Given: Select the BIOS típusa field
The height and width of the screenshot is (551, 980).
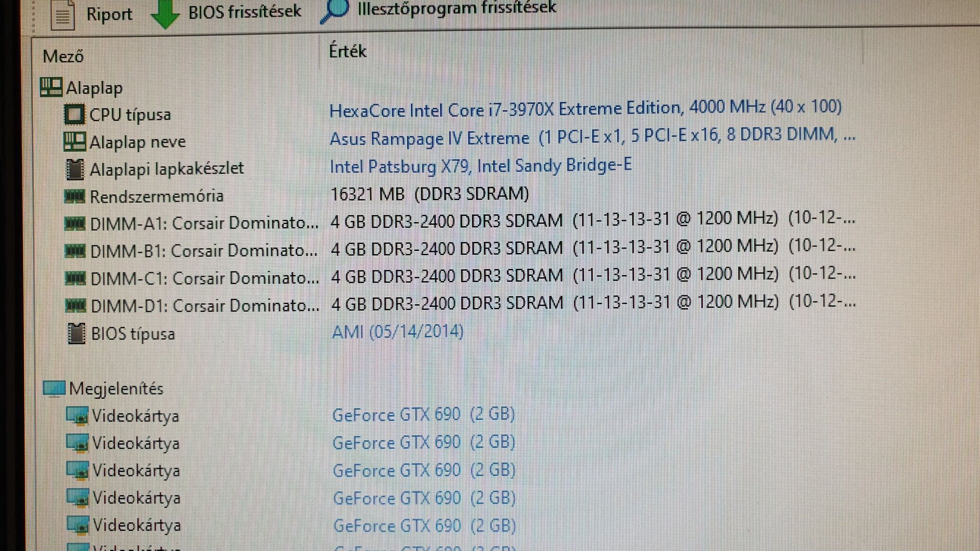Looking at the screenshot, I should point(133,334).
